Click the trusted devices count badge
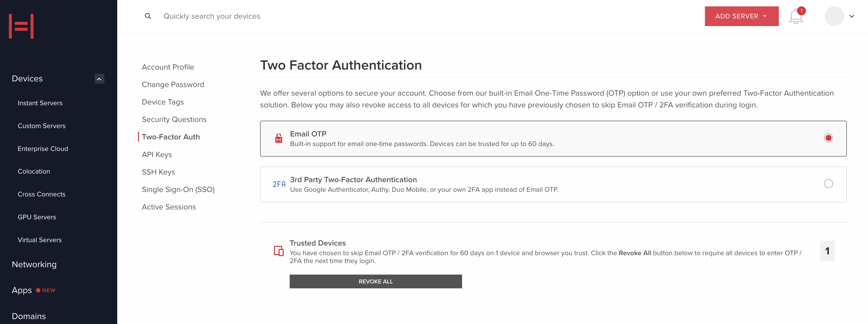868x324 pixels. pyautogui.click(x=827, y=251)
